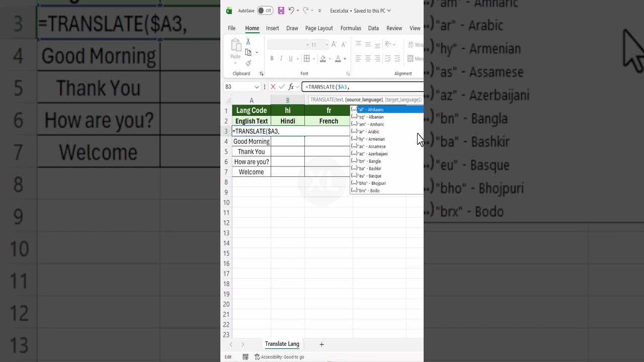
Task: Open the View ribbon tab
Action: tap(415, 28)
